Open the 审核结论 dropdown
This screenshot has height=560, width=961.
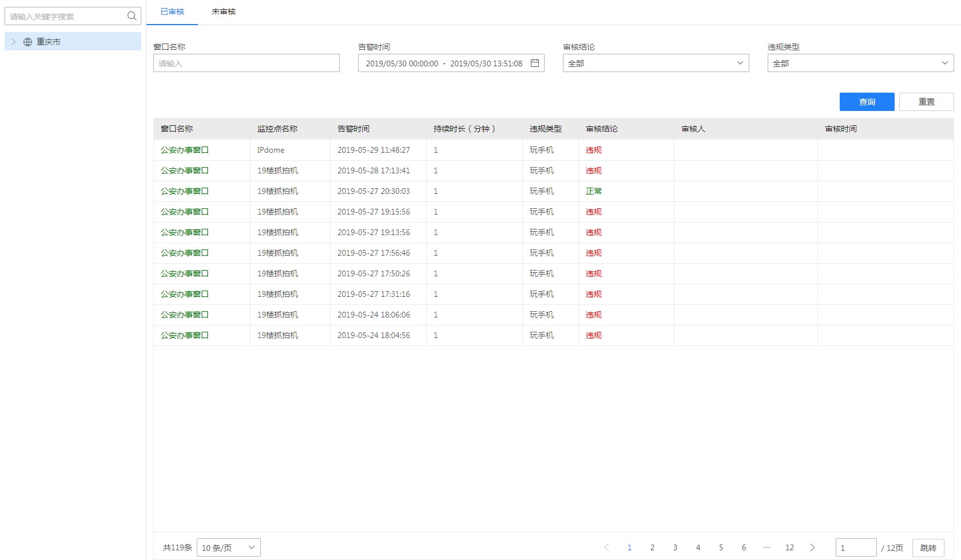coord(656,63)
